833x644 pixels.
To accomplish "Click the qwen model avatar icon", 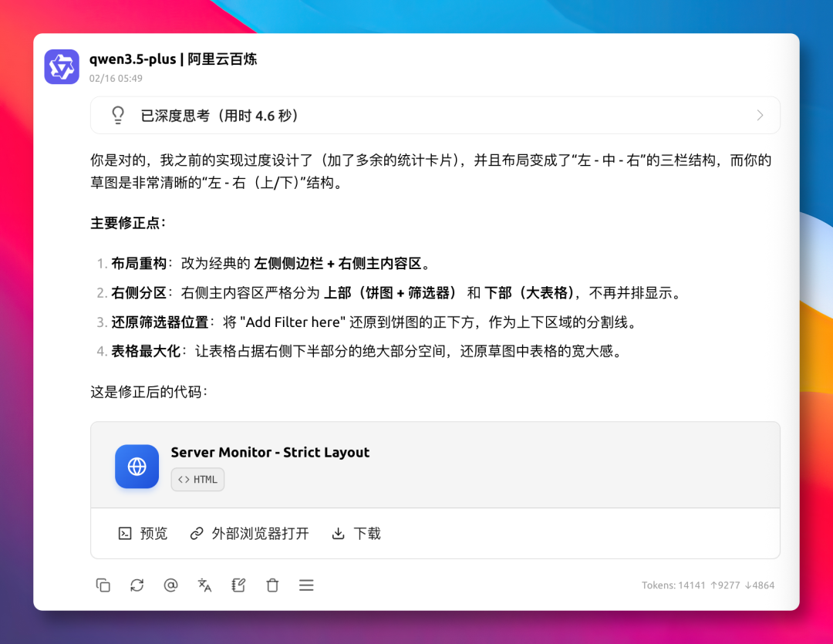I will [x=62, y=67].
